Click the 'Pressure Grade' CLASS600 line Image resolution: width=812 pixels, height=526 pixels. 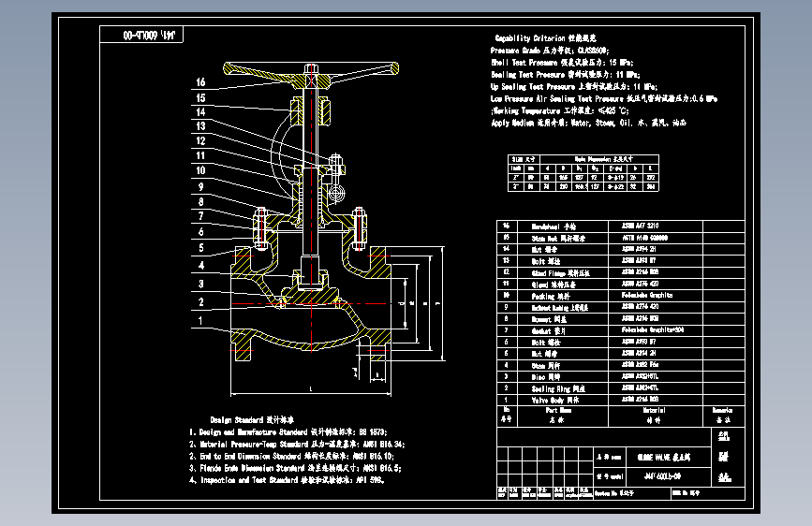550,51
